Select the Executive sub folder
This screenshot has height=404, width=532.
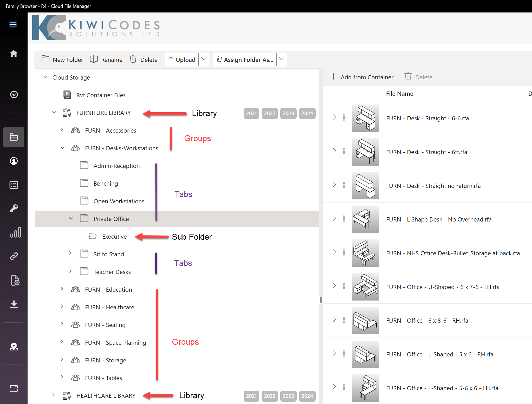(114, 237)
